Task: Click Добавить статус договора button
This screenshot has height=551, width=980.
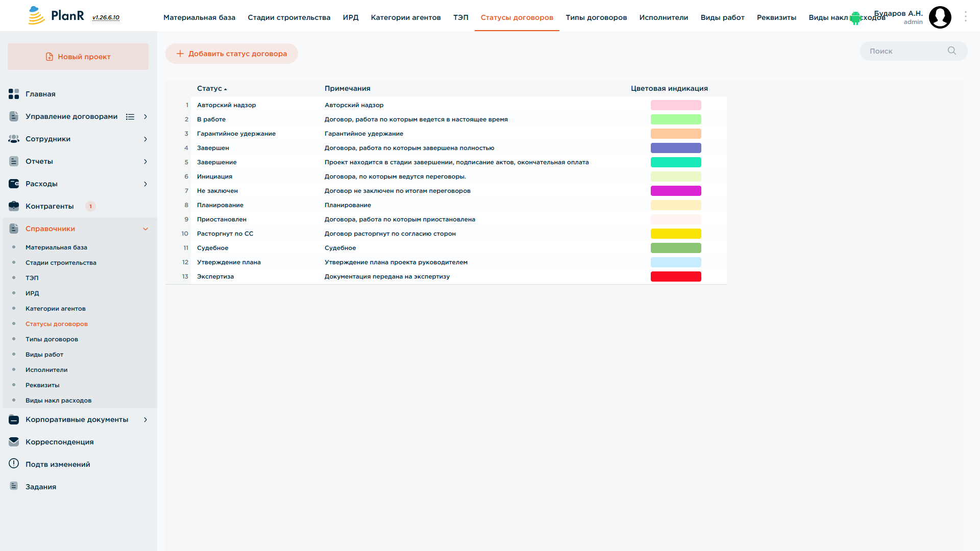Action: pos(232,54)
